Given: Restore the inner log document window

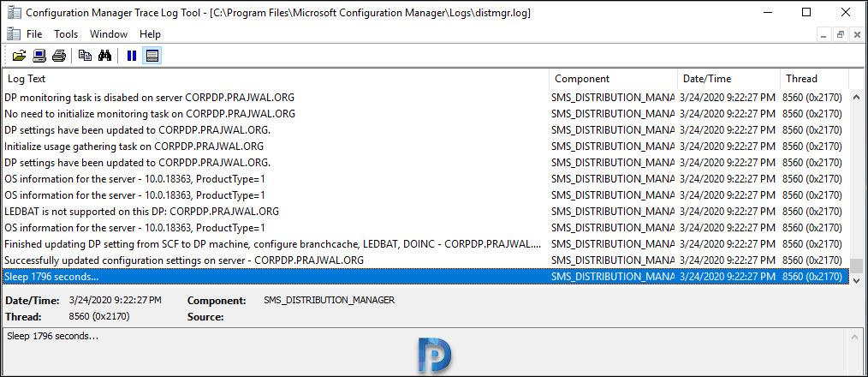Looking at the screenshot, I should (841, 34).
